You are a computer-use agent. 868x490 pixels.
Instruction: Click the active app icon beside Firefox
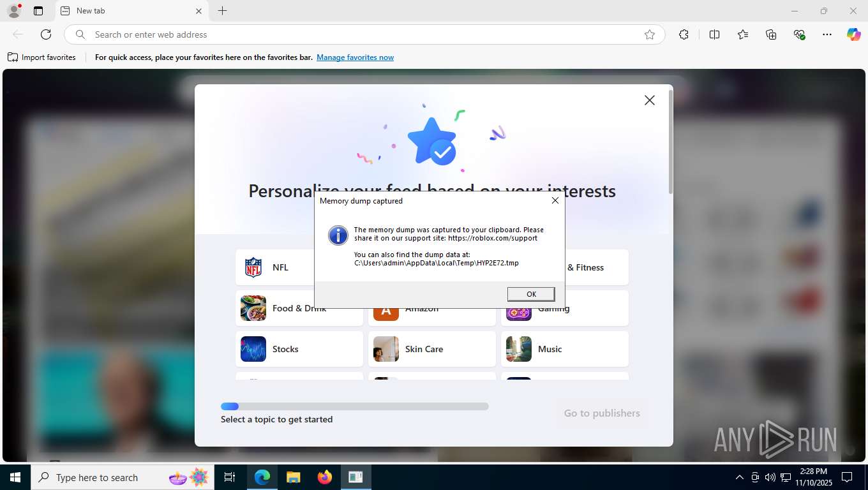pyautogui.click(x=355, y=477)
